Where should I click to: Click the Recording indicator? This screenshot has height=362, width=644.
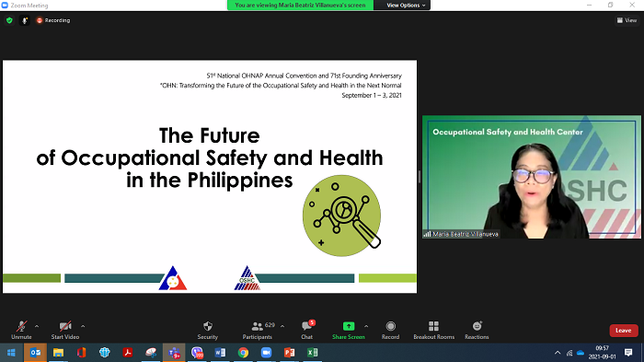point(53,20)
